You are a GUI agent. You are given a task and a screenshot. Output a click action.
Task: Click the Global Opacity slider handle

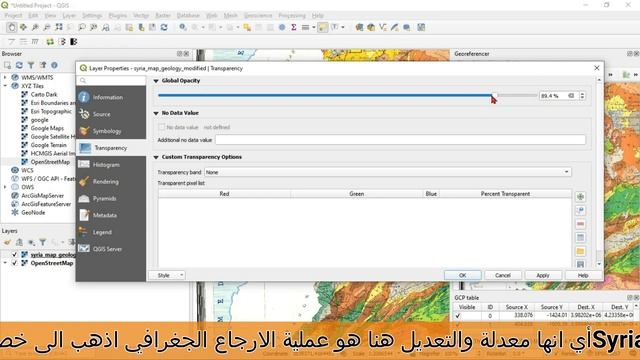coord(494,96)
